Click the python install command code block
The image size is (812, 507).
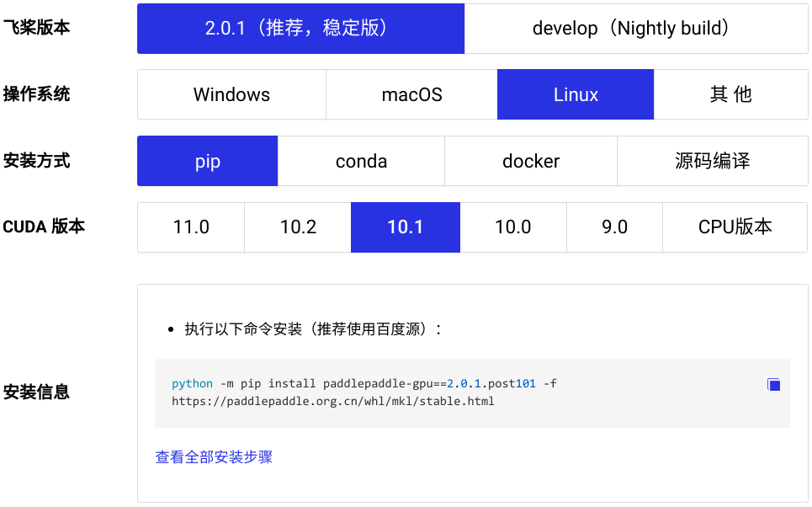[x=472, y=393]
